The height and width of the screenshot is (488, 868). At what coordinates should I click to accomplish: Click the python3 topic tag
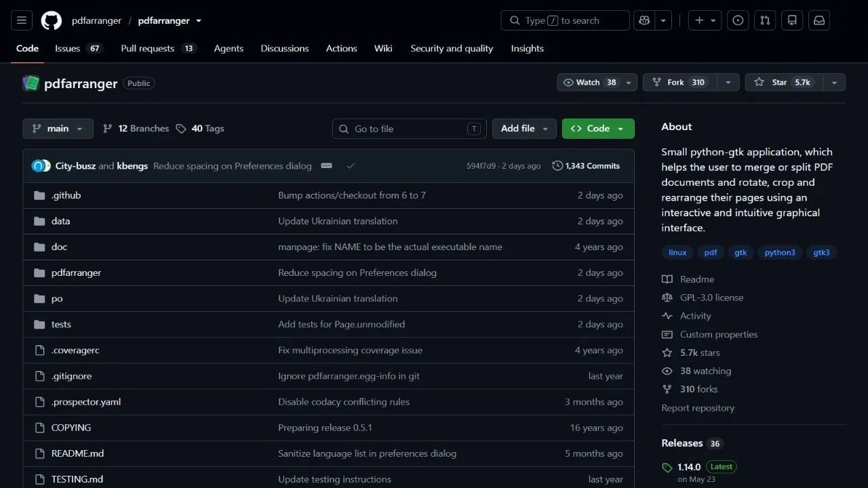[x=780, y=253]
